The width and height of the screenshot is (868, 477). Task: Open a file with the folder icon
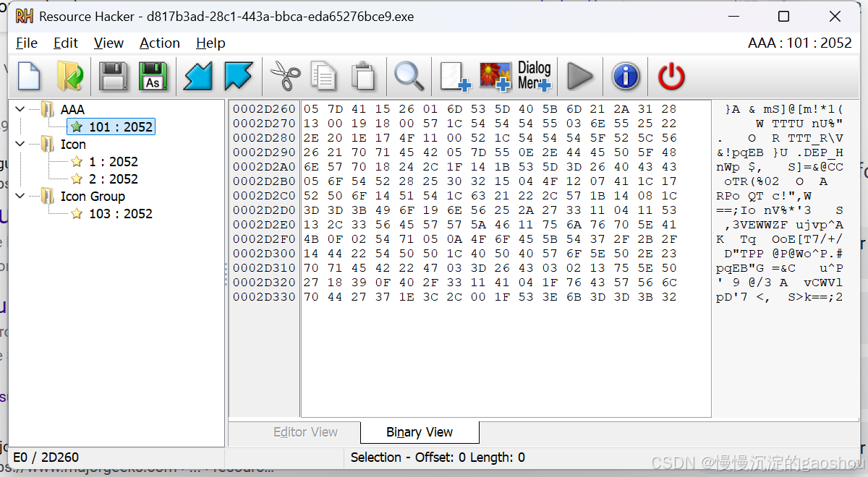[x=70, y=76]
